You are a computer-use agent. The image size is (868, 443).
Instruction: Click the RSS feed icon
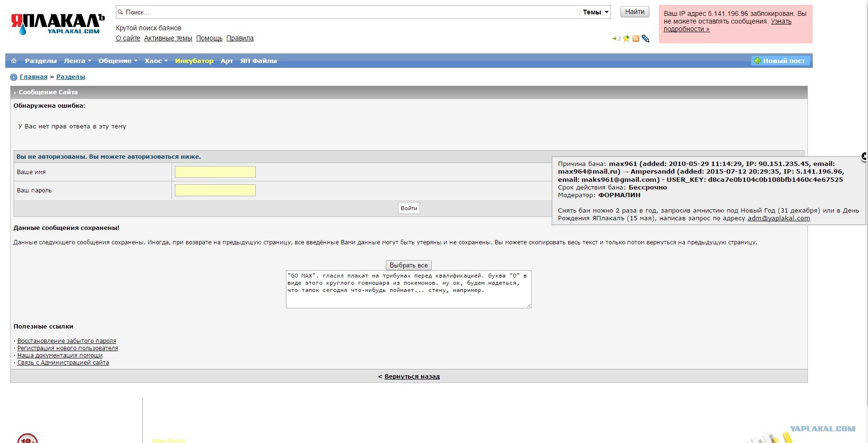(x=635, y=38)
